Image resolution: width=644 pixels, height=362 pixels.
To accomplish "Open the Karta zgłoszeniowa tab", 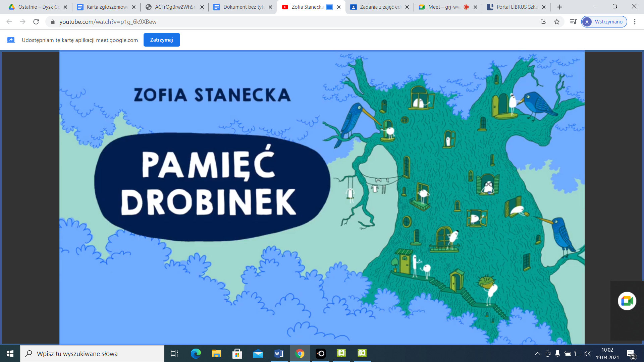I will 107,7.
